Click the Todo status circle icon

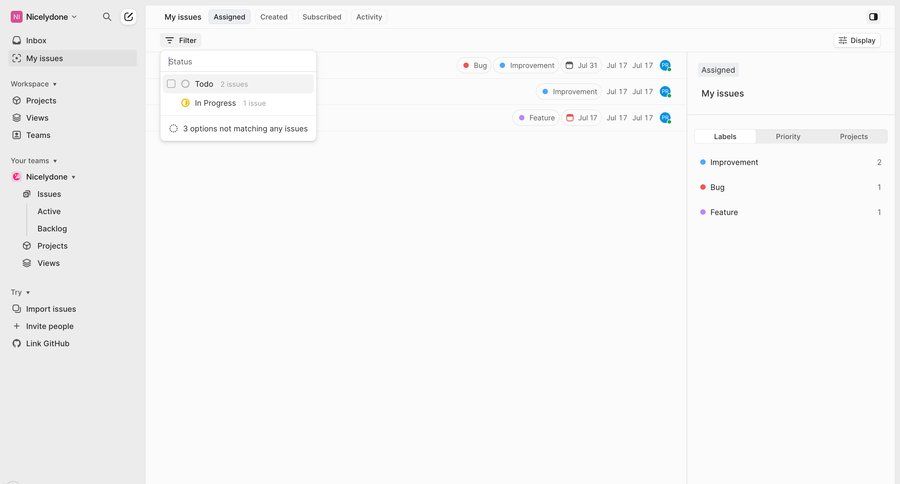tap(185, 84)
